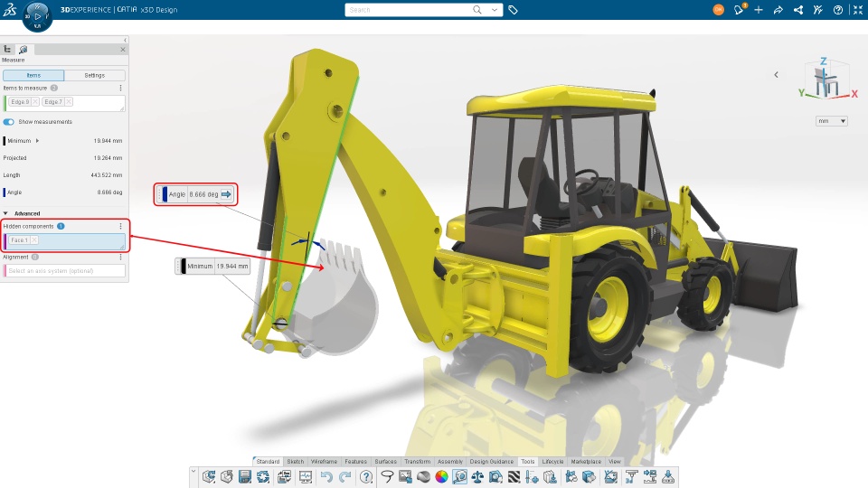Open the collaboration network icon
The image size is (868, 488).
pos(798,9)
